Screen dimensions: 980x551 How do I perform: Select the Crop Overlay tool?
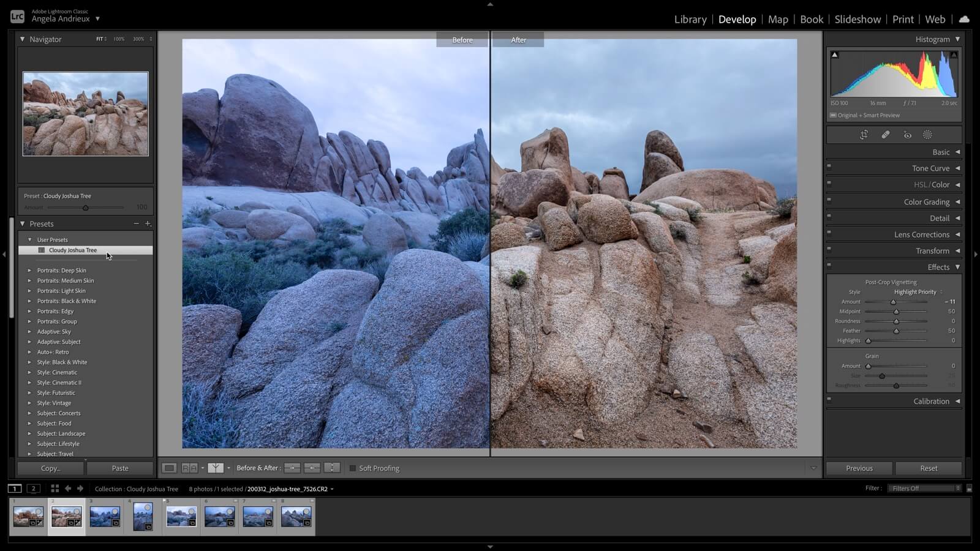point(864,135)
